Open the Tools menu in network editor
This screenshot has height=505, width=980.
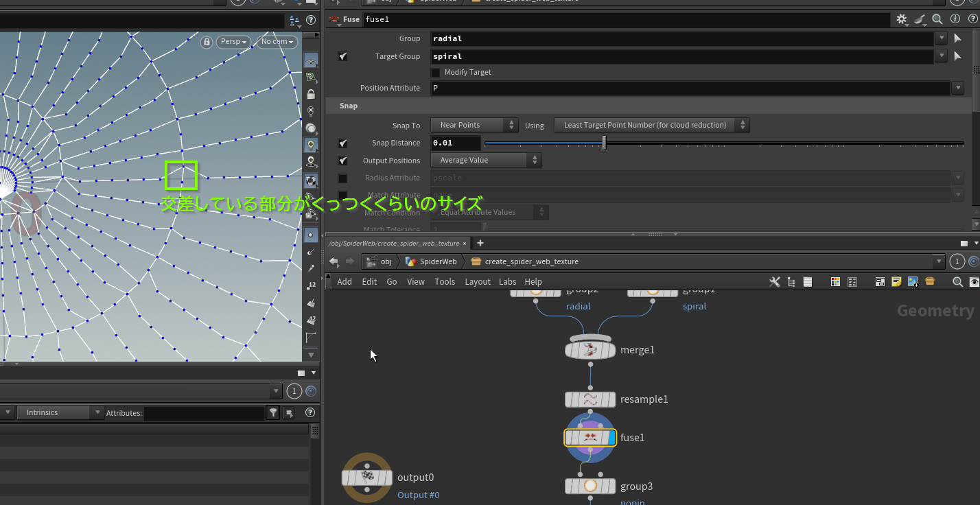click(445, 281)
